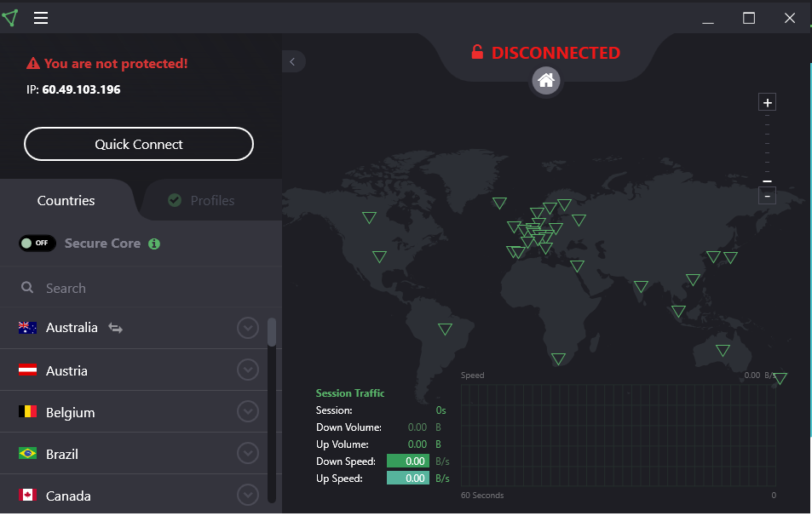The width and height of the screenshot is (812, 516).
Task: Click the Brazil flag icon
Action: [27, 453]
